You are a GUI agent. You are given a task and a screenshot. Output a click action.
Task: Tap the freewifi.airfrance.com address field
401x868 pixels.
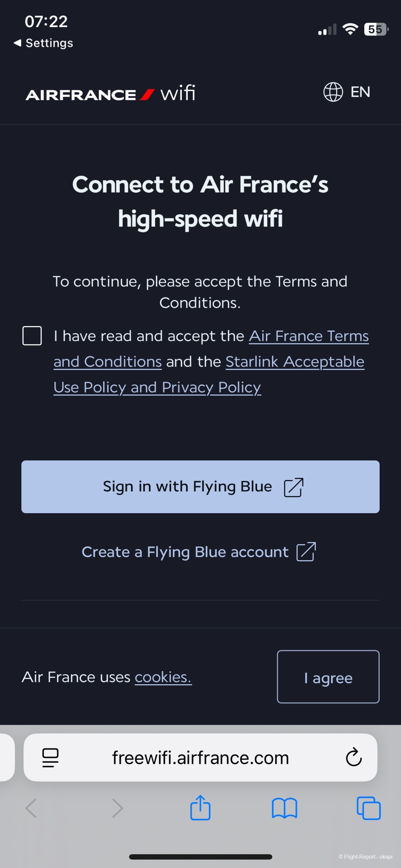[200, 757]
